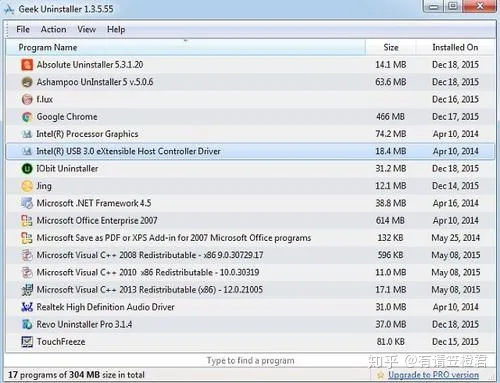Click the Visual C++ 2010 Redistributable icon
Image resolution: width=500 pixels, height=383 pixels.
(x=27, y=273)
